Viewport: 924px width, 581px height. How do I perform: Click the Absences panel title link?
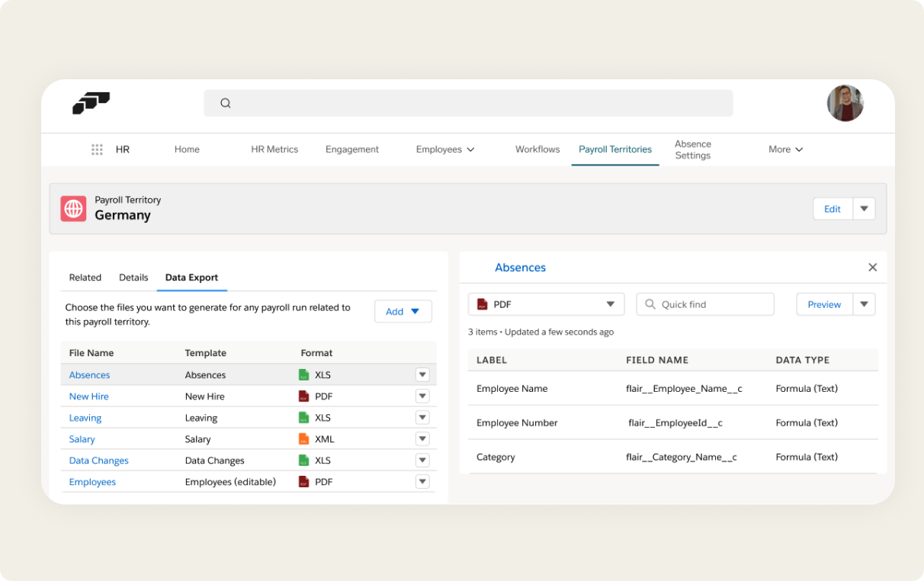(521, 268)
